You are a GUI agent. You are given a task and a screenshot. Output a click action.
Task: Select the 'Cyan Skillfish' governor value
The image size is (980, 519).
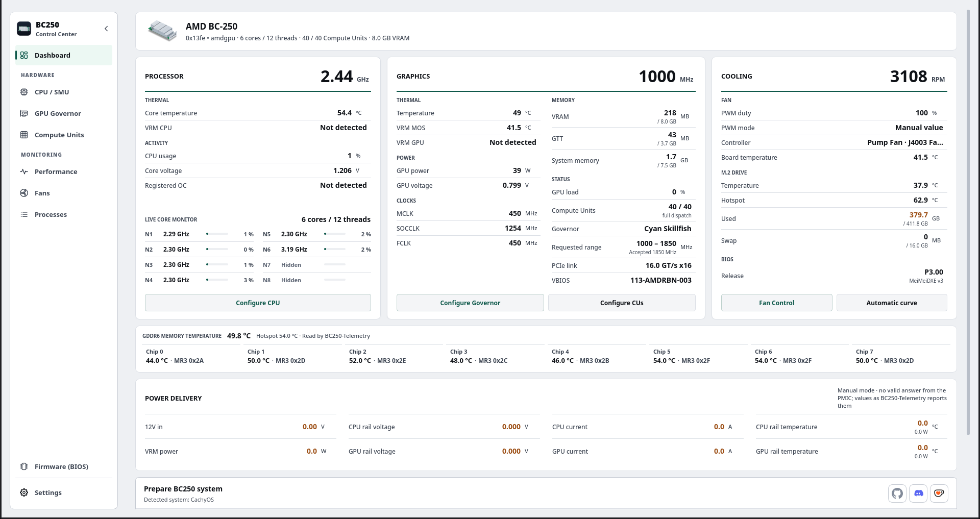pyautogui.click(x=668, y=229)
